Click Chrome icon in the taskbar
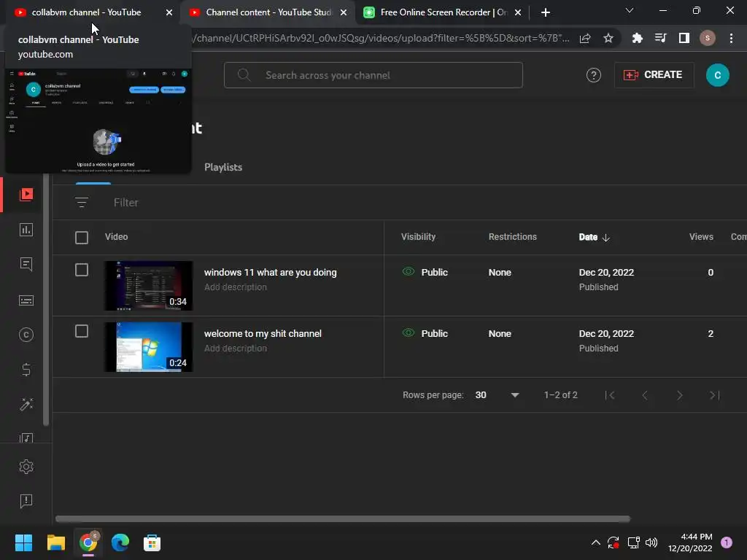 click(88, 542)
